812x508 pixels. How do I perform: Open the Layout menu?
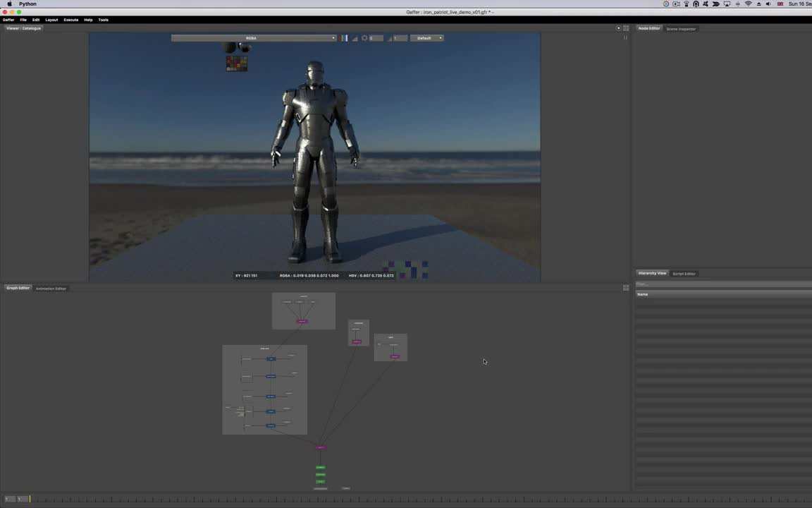(51, 20)
